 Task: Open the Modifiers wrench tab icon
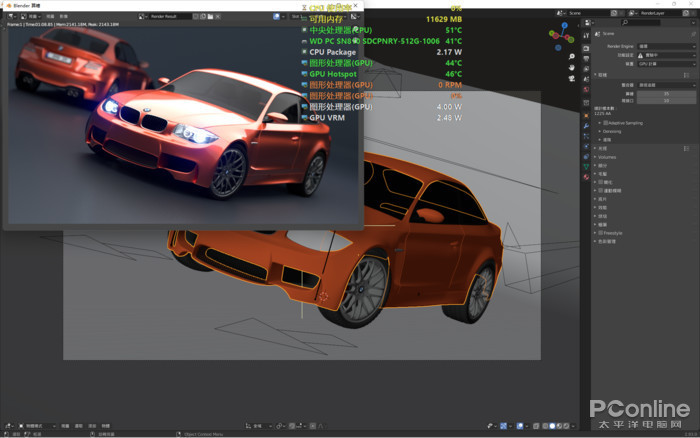(586, 126)
